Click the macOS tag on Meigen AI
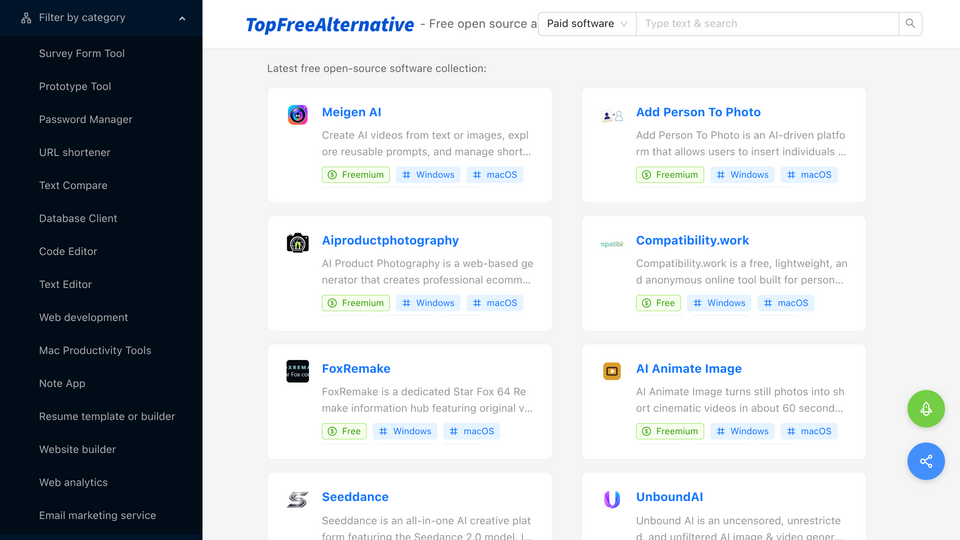The image size is (960, 540). tap(495, 174)
